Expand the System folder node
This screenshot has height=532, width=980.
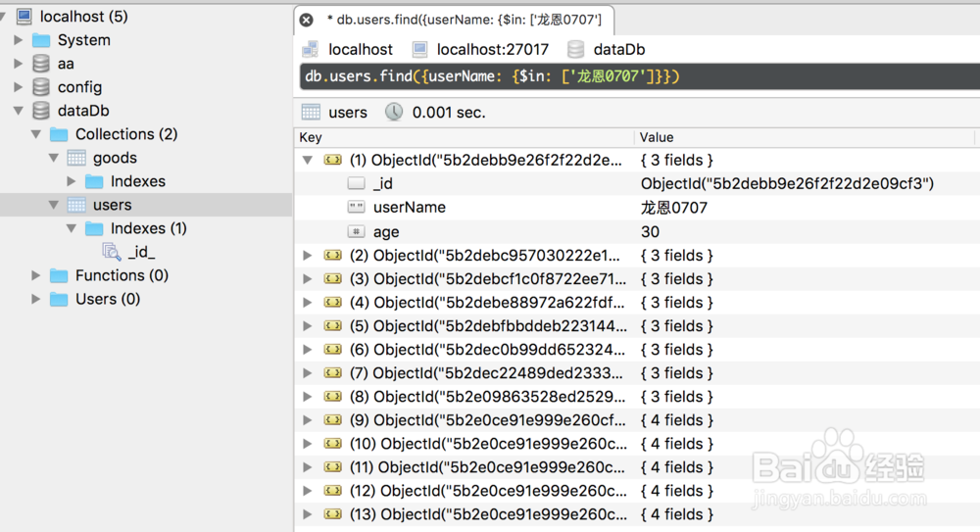[x=19, y=40]
